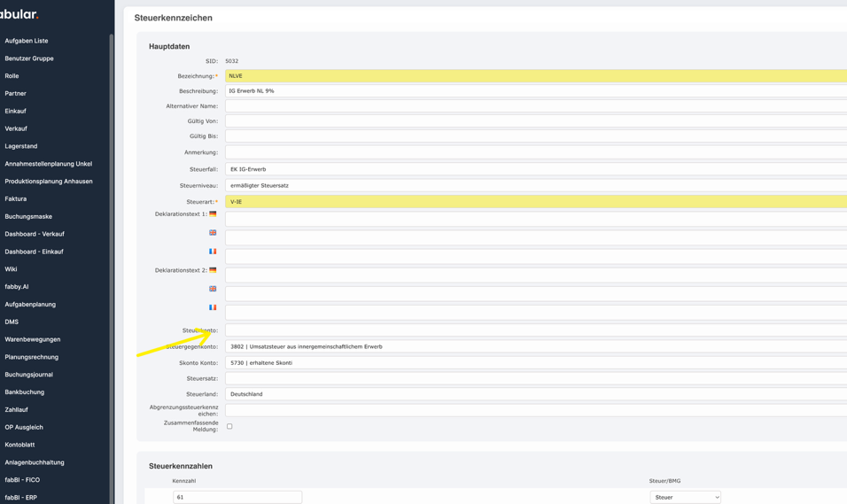This screenshot has height=504, width=847.
Task: Go to Dashboard - Verkauf
Action: (x=35, y=234)
